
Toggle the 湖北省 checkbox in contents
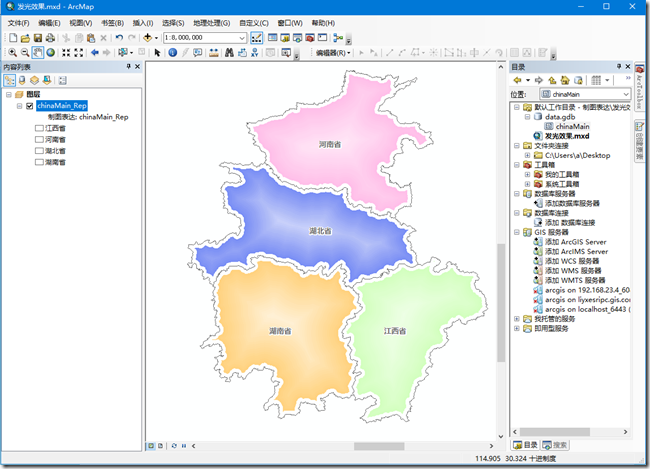(39, 151)
